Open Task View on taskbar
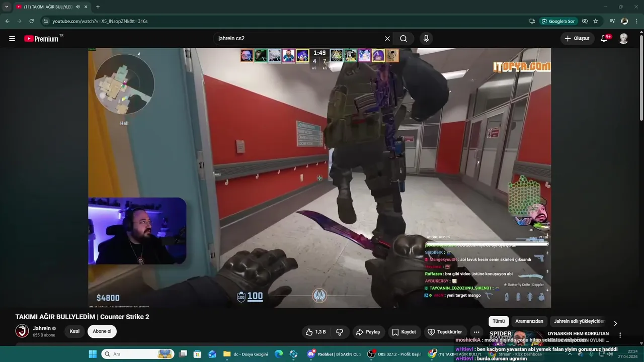 pos(183,354)
